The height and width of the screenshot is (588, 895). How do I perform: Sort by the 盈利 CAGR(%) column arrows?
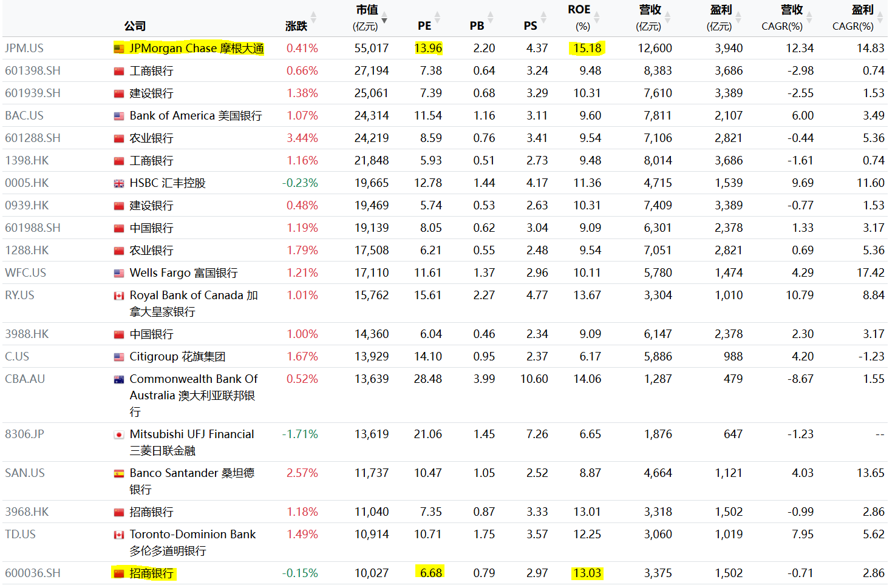point(880,18)
